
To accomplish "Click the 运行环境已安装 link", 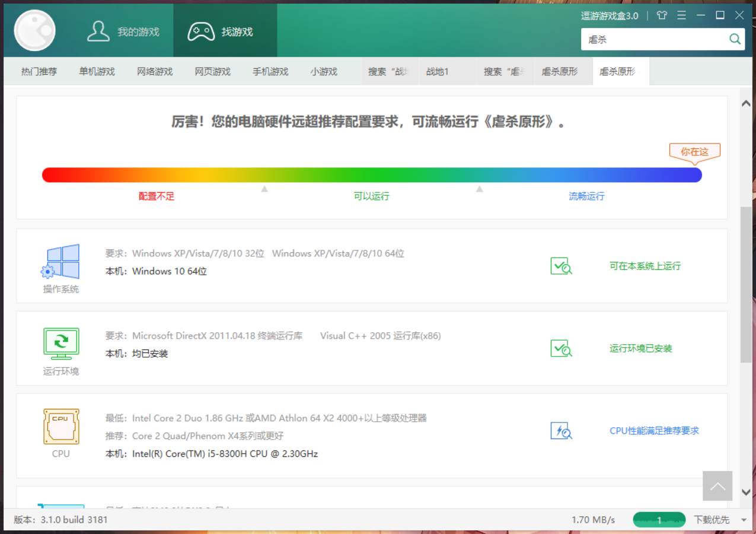I will coord(641,348).
